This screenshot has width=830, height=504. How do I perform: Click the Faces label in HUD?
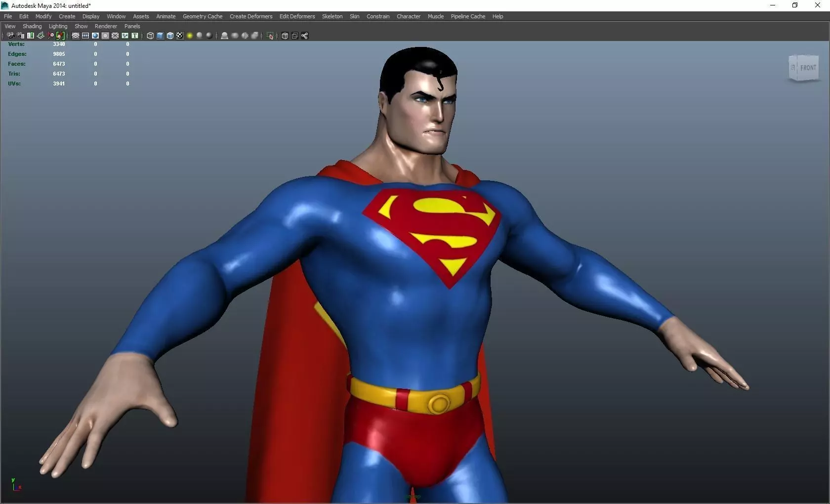17,64
